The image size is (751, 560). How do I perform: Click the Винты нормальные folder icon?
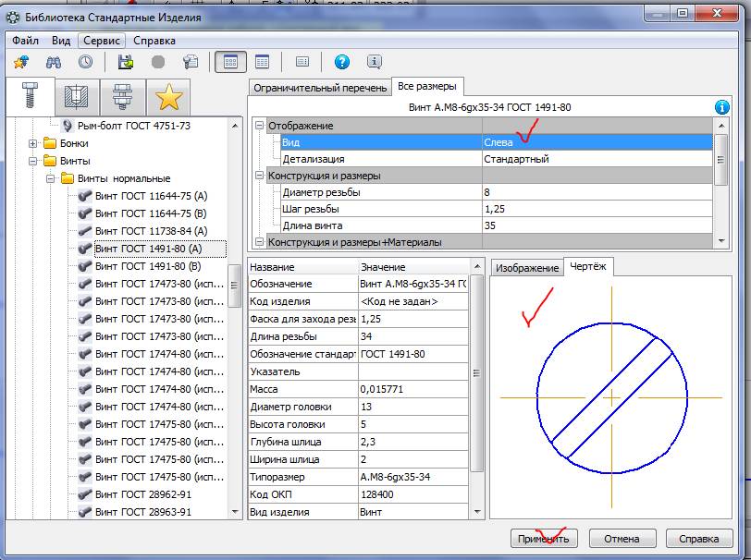[x=68, y=178]
